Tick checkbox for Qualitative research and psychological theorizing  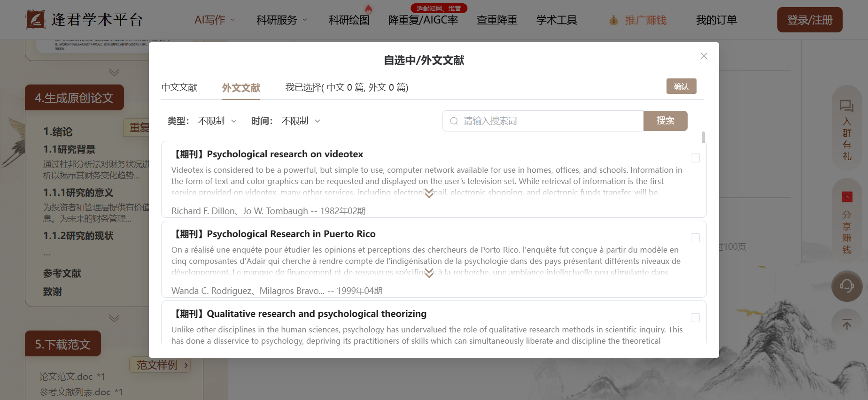[695, 318]
